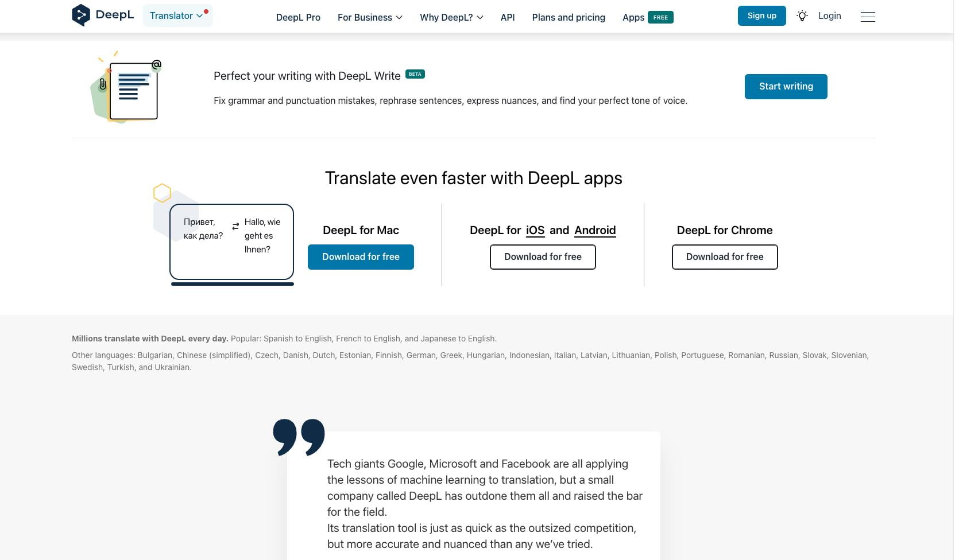Select the API menu item
955x560 pixels.
pyautogui.click(x=507, y=17)
